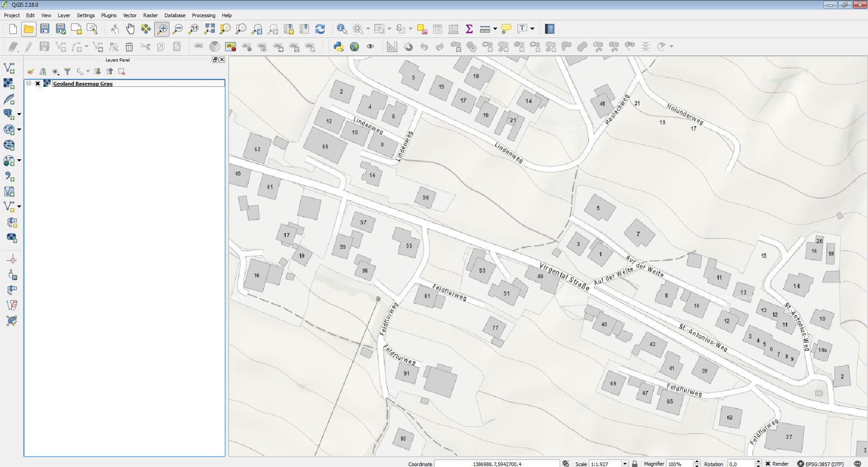Viewport: 868px width, 467px height.
Task: Click the Refresh map icon
Action: [320, 29]
